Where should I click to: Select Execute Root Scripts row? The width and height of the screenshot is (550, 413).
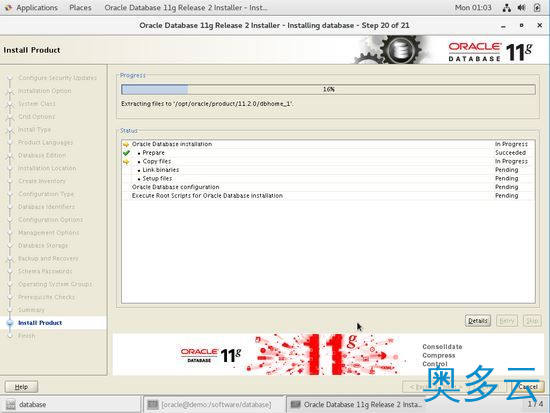(x=328, y=196)
